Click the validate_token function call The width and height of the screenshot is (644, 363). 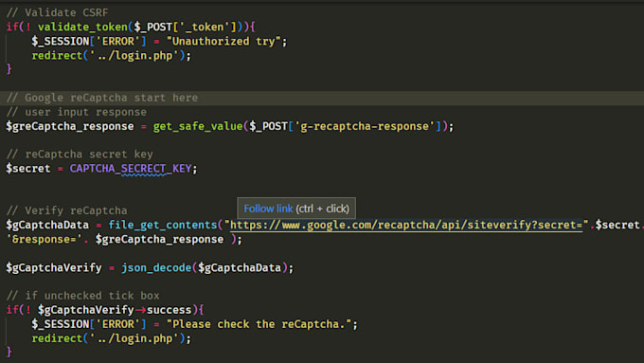click(82, 27)
